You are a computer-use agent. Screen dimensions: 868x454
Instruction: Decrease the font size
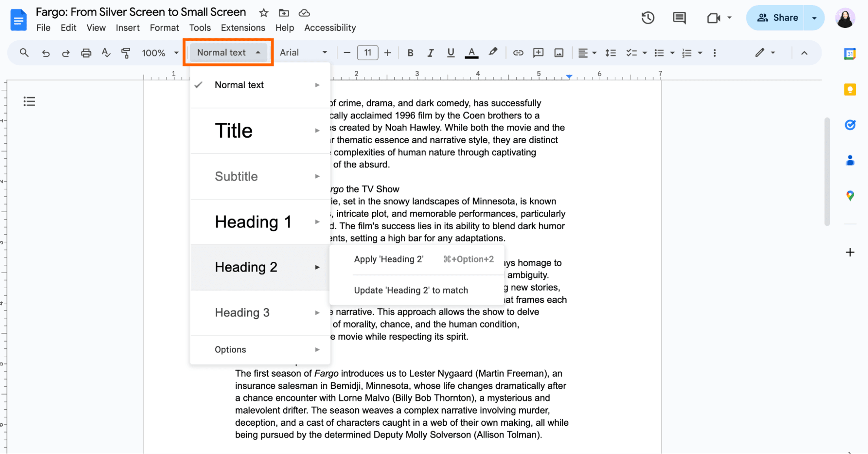coord(347,53)
